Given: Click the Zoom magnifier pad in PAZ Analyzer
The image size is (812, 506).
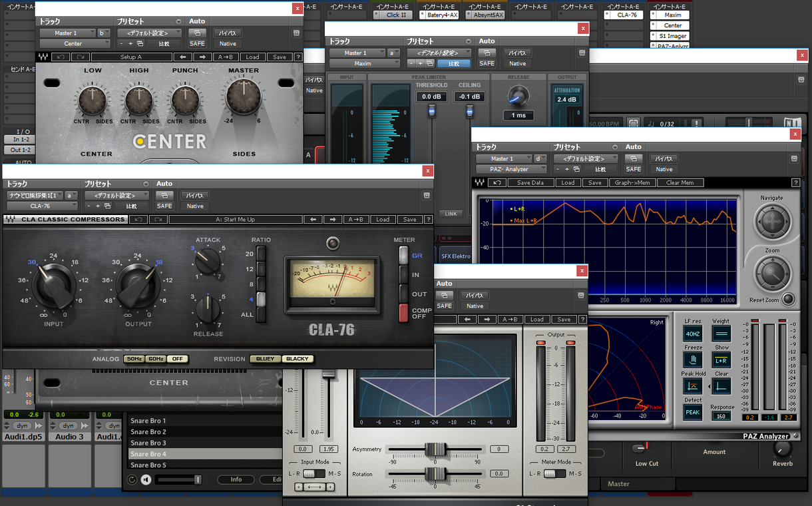Looking at the screenshot, I should (x=772, y=273).
